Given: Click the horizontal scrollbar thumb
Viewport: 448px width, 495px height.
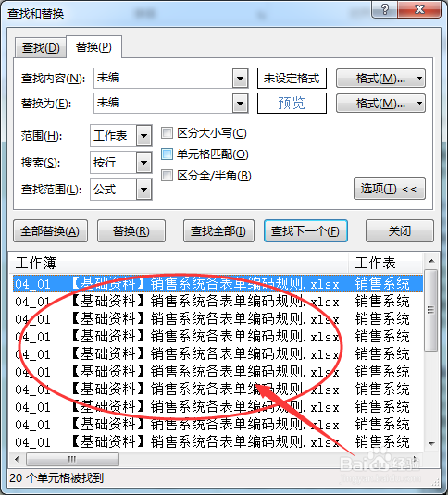Looking at the screenshot, I should [72, 459].
